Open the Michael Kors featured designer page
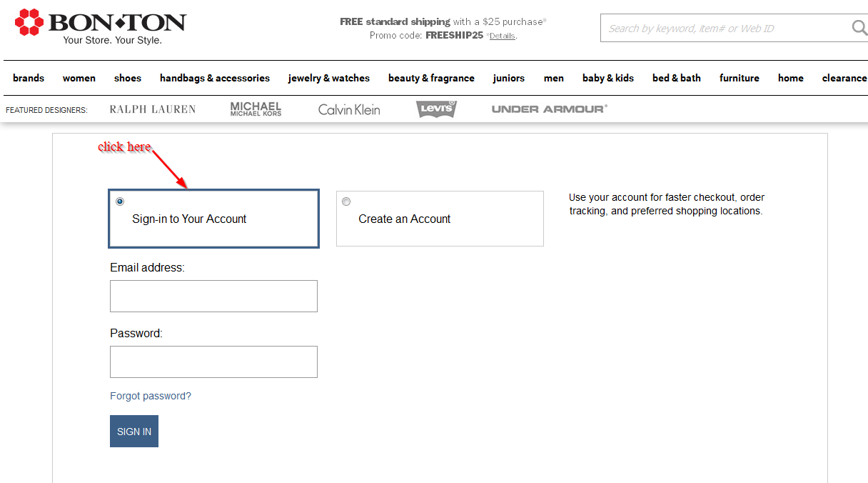 click(255, 109)
